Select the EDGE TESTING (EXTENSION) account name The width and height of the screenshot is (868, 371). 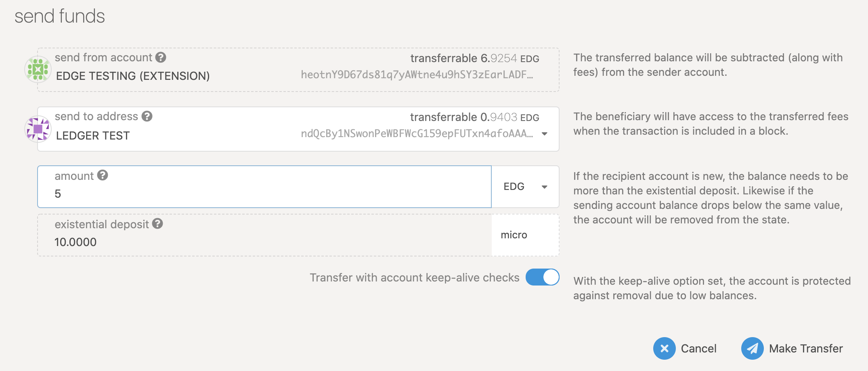tap(133, 76)
